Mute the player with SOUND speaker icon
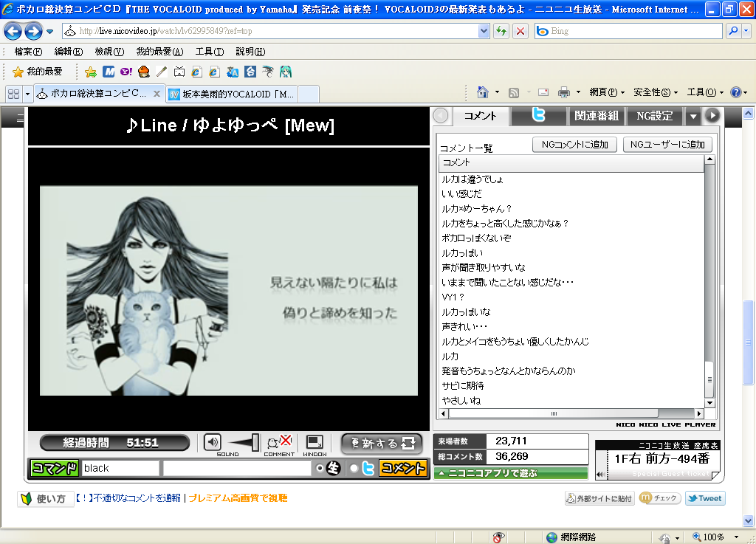This screenshot has width=756, height=544. pyautogui.click(x=212, y=442)
